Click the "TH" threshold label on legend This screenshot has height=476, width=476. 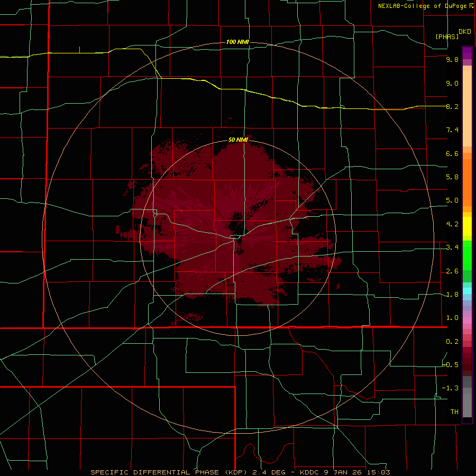click(454, 411)
